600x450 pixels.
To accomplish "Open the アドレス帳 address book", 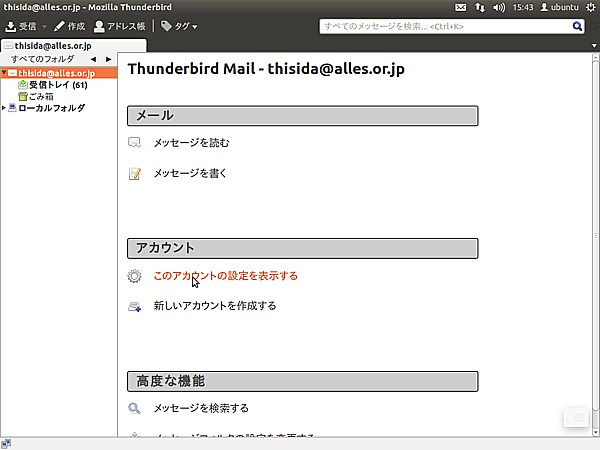I will coord(119,26).
